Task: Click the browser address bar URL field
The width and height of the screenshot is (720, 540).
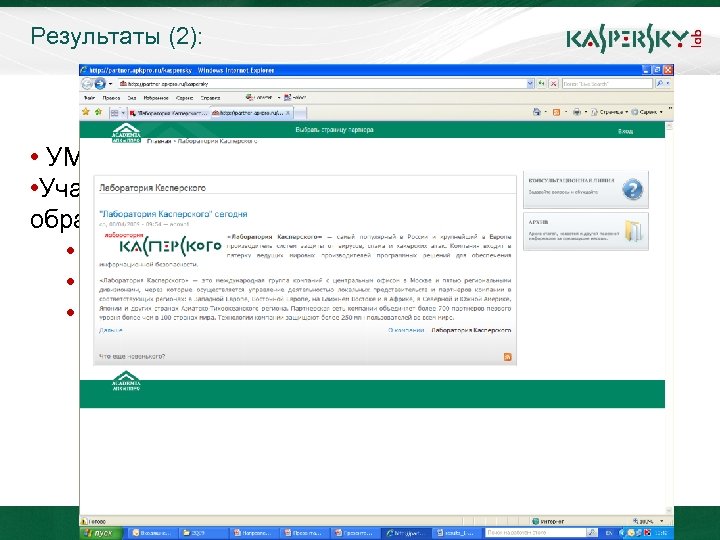Action: pos(321,84)
